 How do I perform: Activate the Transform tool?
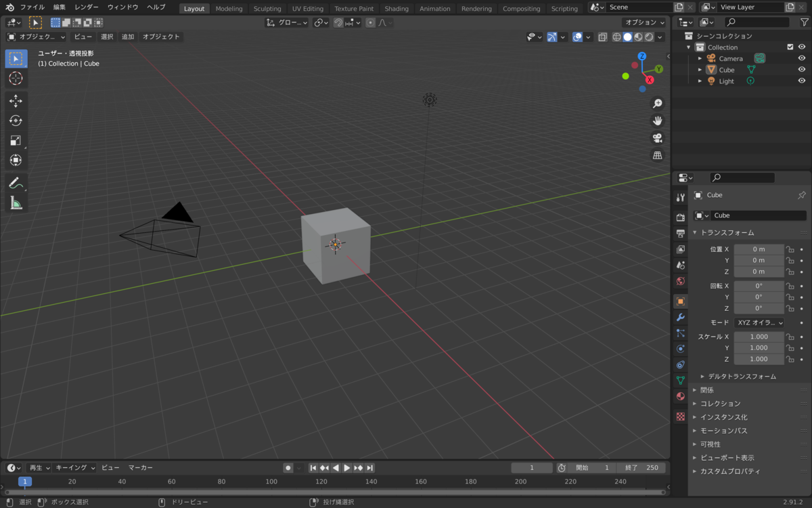(16, 160)
